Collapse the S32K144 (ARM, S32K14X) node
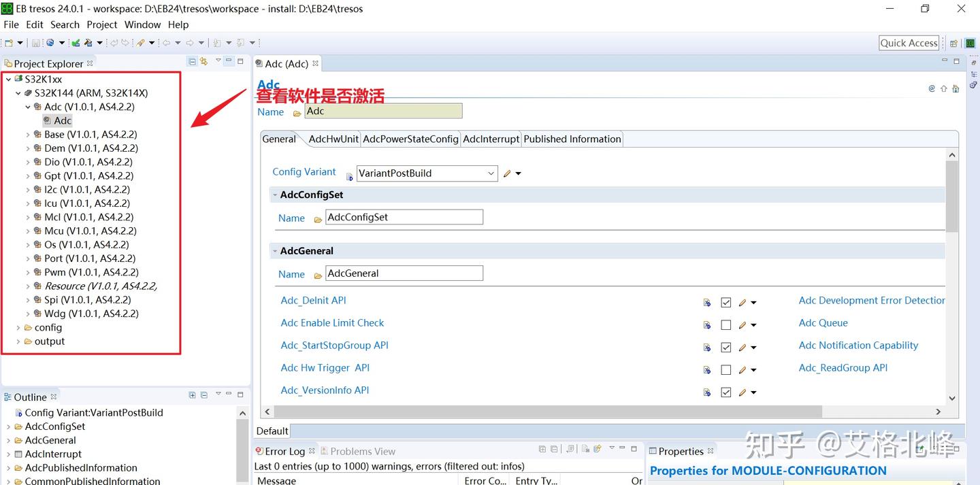The width and height of the screenshot is (980, 485). (18, 93)
